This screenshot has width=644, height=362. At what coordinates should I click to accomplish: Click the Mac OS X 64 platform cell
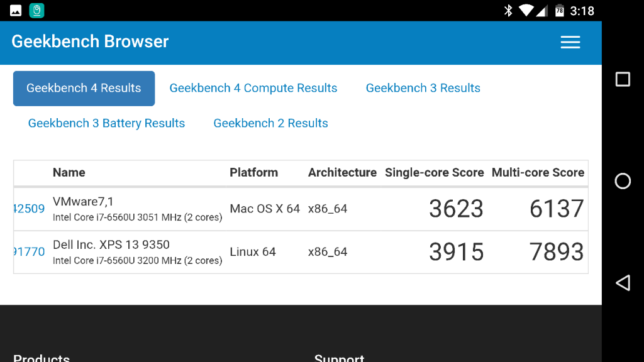tap(265, 209)
